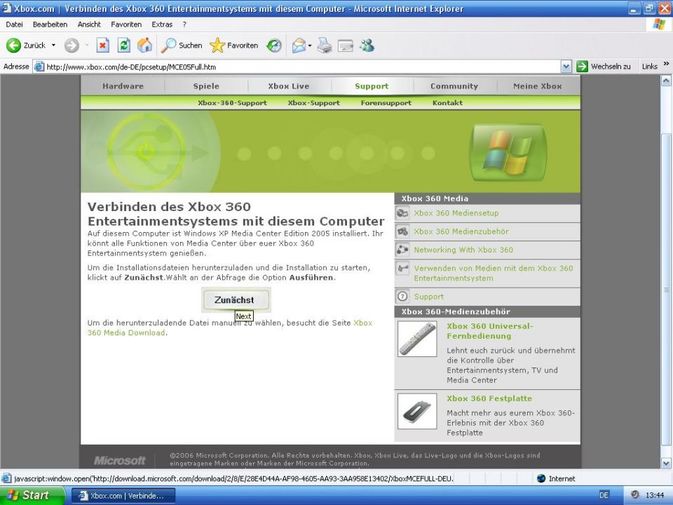Click the Internet zone status icon
This screenshot has width=673, height=505.
[542, 478]
